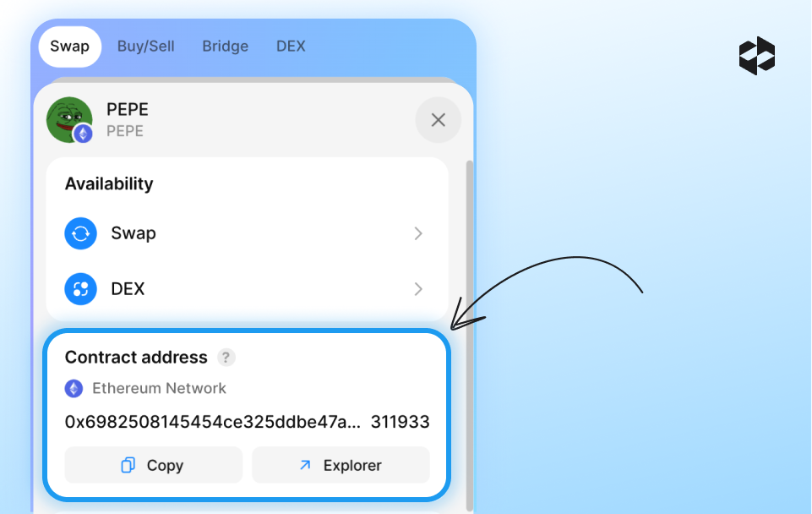Switch to the Swap tab

(x=70, y=46)
